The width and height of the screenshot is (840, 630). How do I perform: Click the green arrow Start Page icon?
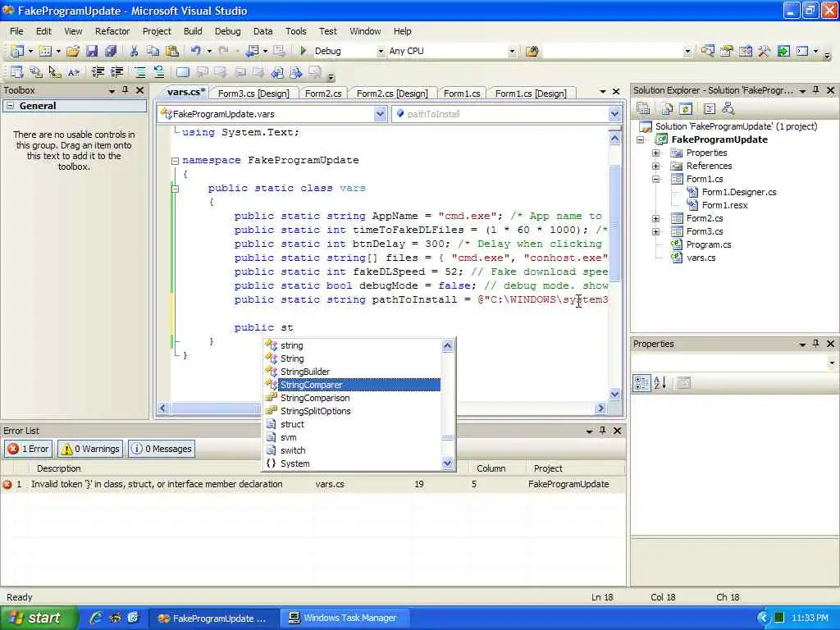tap(783, 51)
